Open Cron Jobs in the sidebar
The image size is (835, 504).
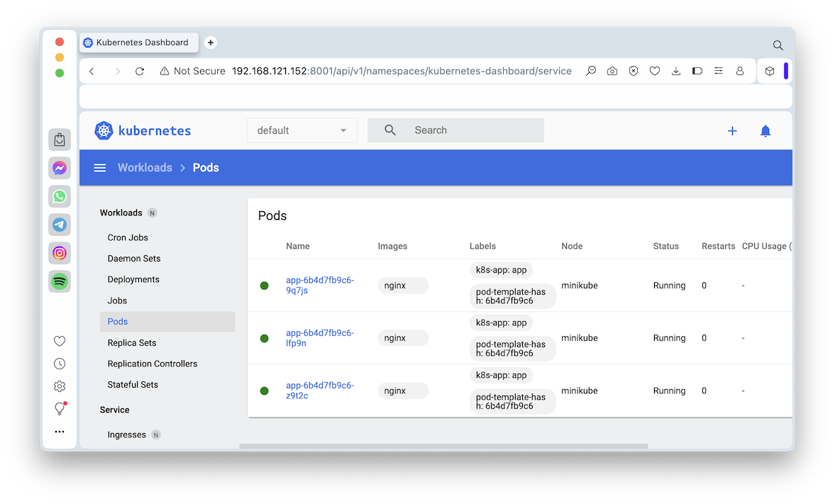tap(128, 237)
